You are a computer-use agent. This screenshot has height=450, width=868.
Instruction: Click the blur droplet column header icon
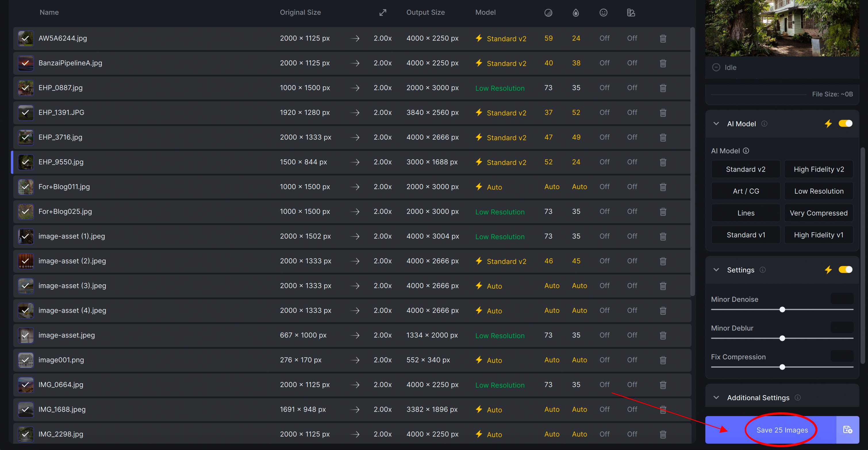pos(576,12)
